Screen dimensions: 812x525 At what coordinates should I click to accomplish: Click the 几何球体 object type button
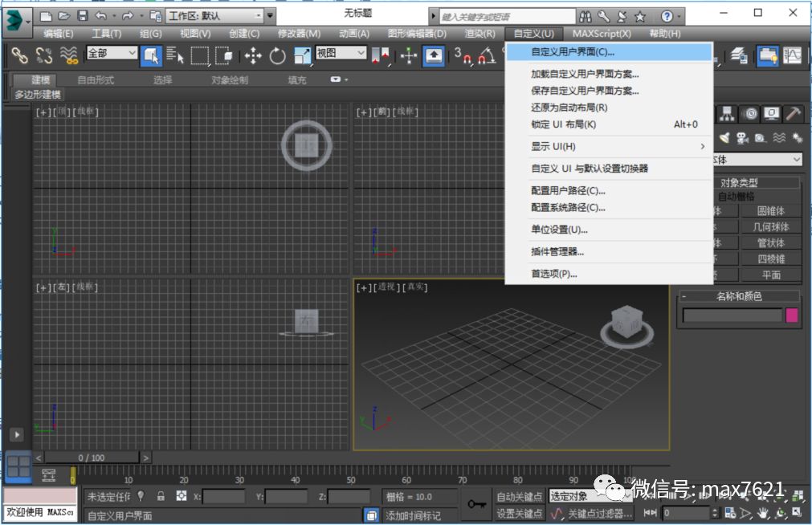pyautogui.click(x=770, y=226)
